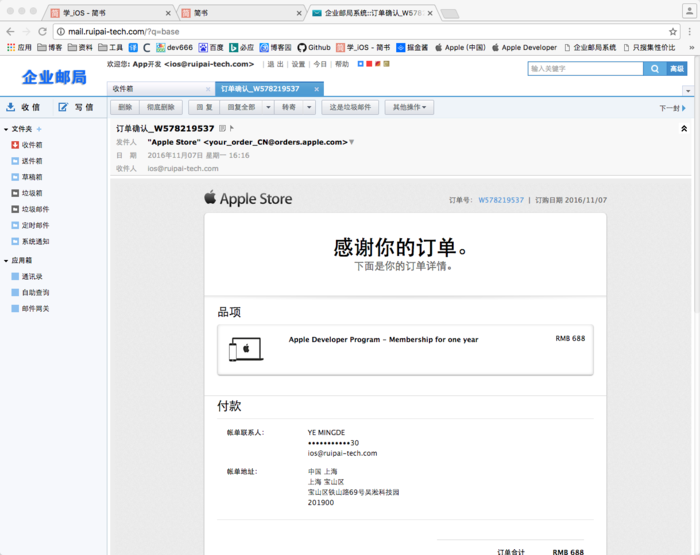Reply to all with 回复全部
Image resolution: width=700 pixels, height=555 pixels.
point(241,107)
